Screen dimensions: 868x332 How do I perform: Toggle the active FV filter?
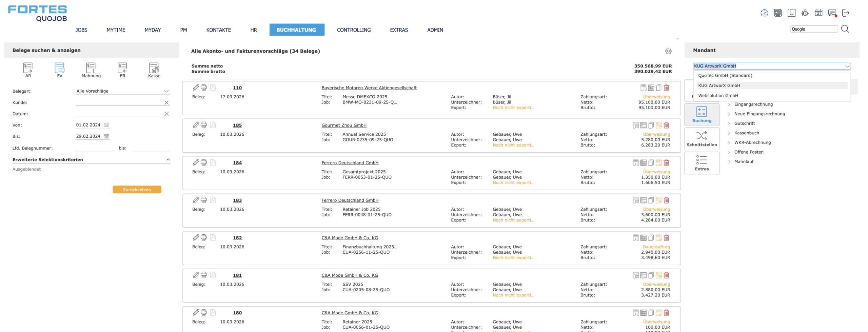coord(59,70)
